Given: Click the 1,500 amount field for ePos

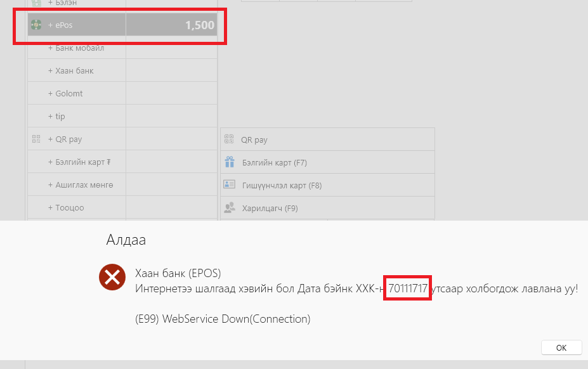Looking at the screenshot, I should click(171, 25).
